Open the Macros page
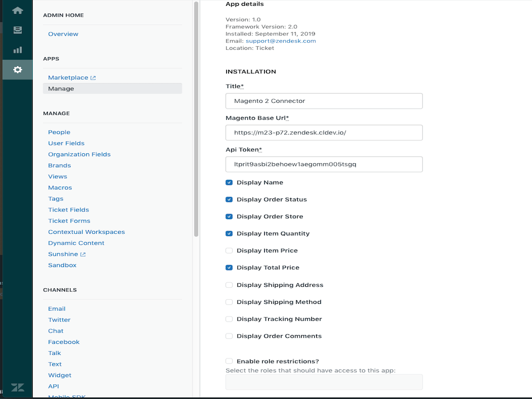Image resolution: width=532 pixels, height=399 pixels. pyautogui.click(x=60, y=188)
